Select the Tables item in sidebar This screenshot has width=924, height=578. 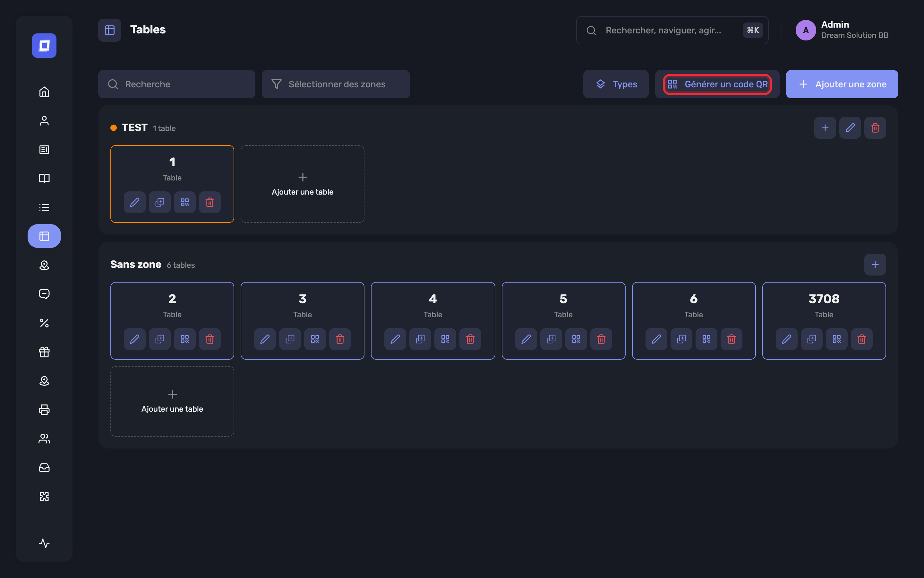point(44,236)
